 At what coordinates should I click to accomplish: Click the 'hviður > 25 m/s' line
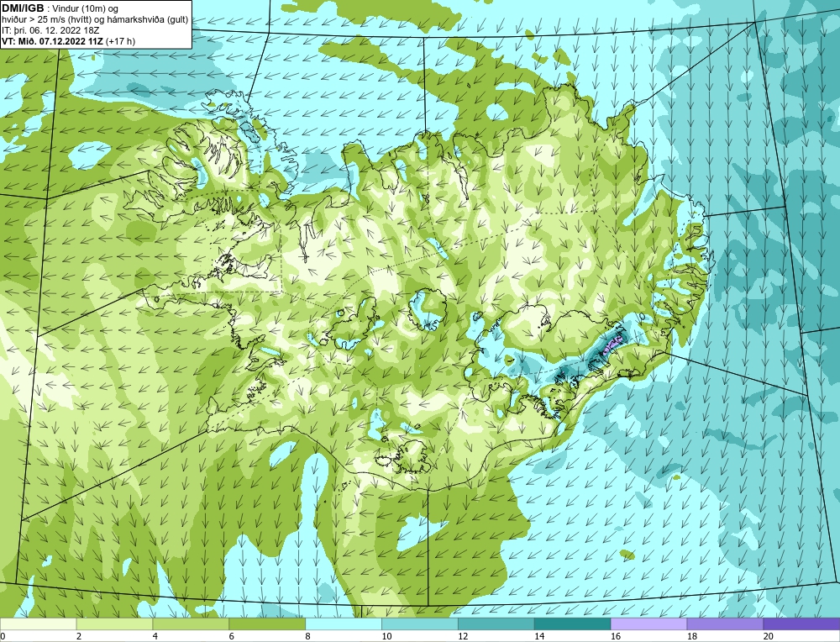pyautogui.click(x=96, y=20)
